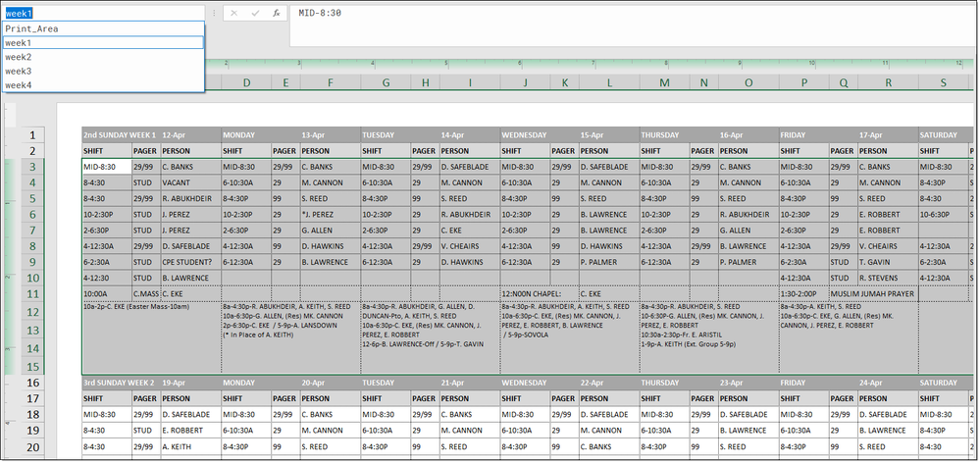Select column D header
Screen dimensions: 980x463
[x=246, y=82]
